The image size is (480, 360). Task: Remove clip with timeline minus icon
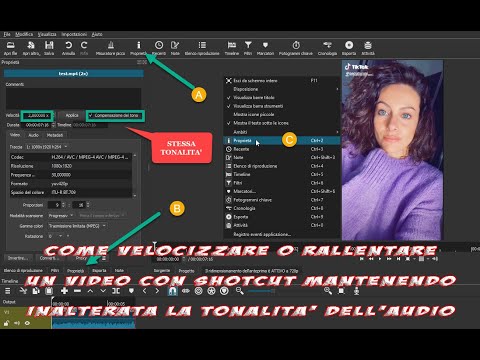77,291
